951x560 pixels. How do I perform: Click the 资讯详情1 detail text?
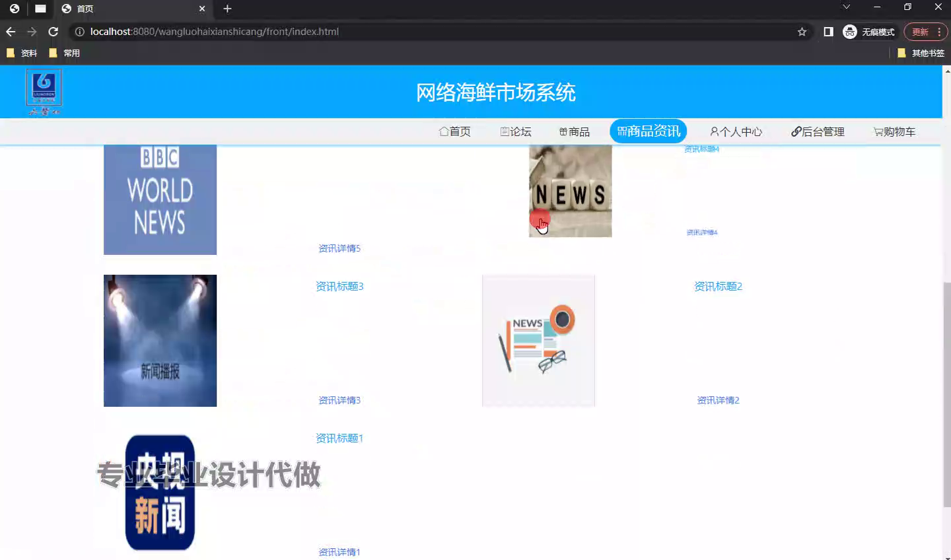coord(339,552)
